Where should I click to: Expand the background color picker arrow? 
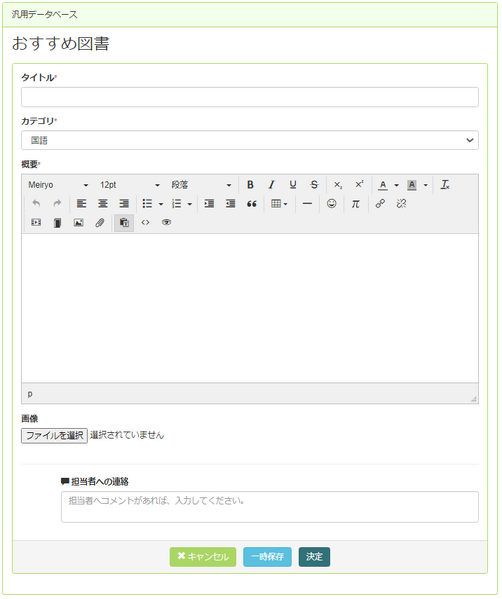point(426,185)
